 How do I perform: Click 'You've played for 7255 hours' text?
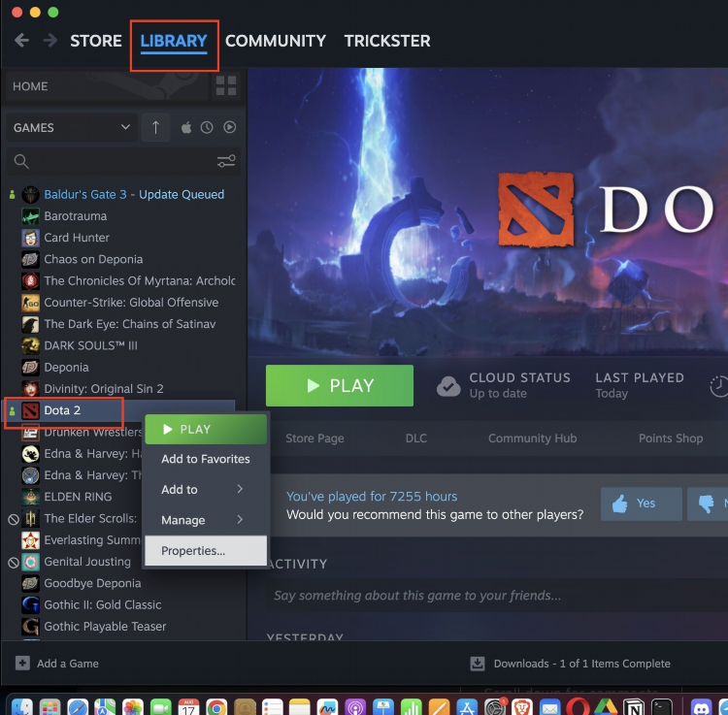[x=372, y=497]
